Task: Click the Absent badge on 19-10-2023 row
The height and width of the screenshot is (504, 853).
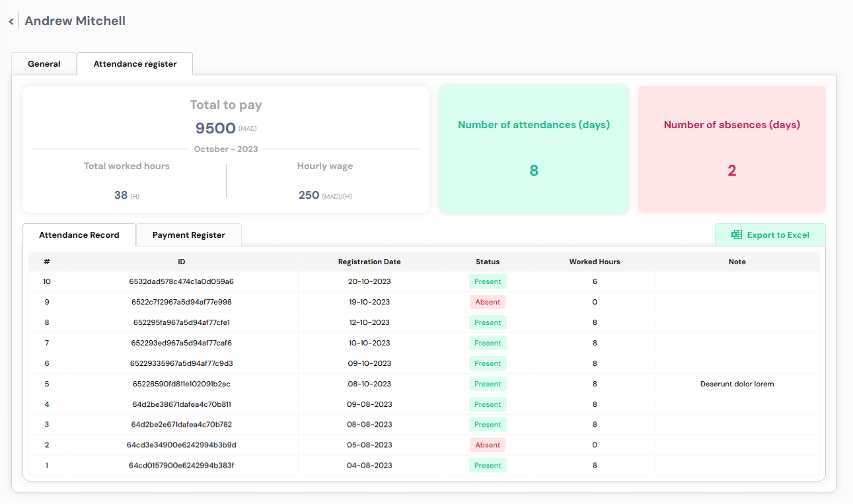Action: pyautogui.click(x=488, y=303)
